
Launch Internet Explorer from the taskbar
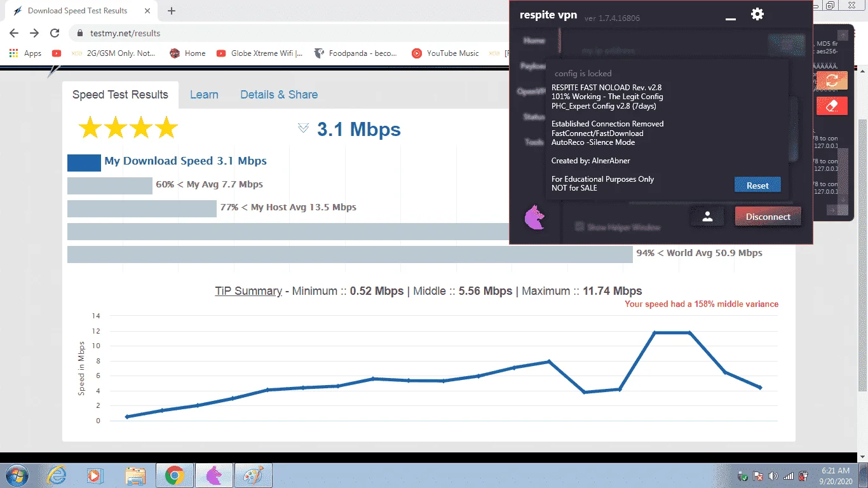click(57, 475)
